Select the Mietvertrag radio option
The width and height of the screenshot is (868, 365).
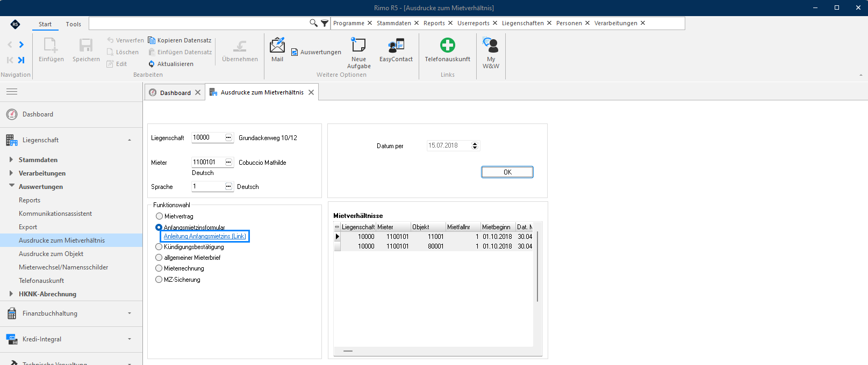click(x=159, y=216)
